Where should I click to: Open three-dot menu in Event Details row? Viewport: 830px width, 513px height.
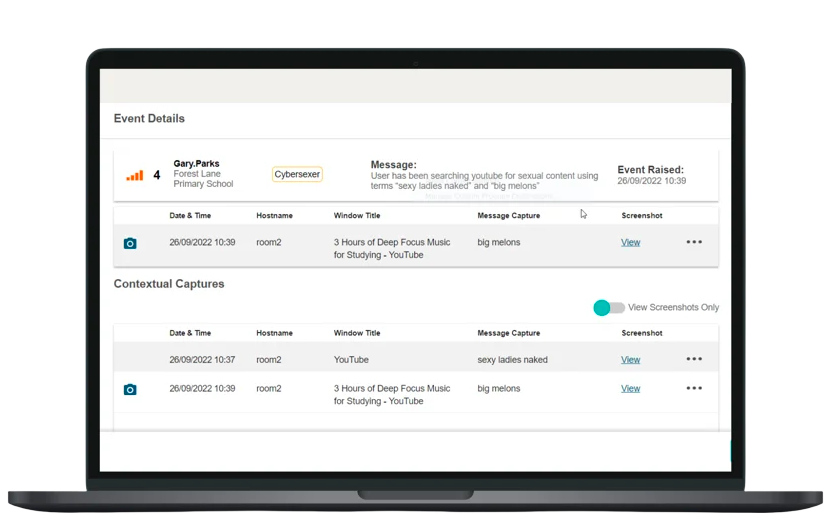694,242
